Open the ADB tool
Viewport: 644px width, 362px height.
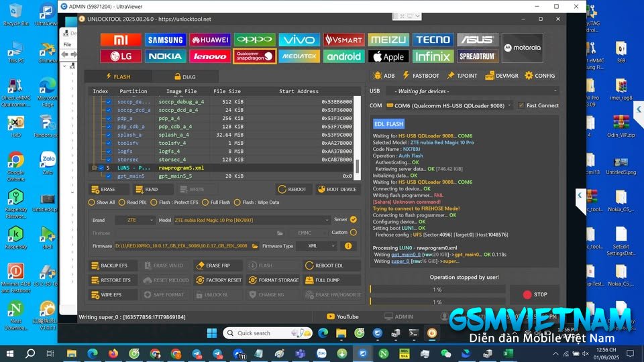coord(384,76)
